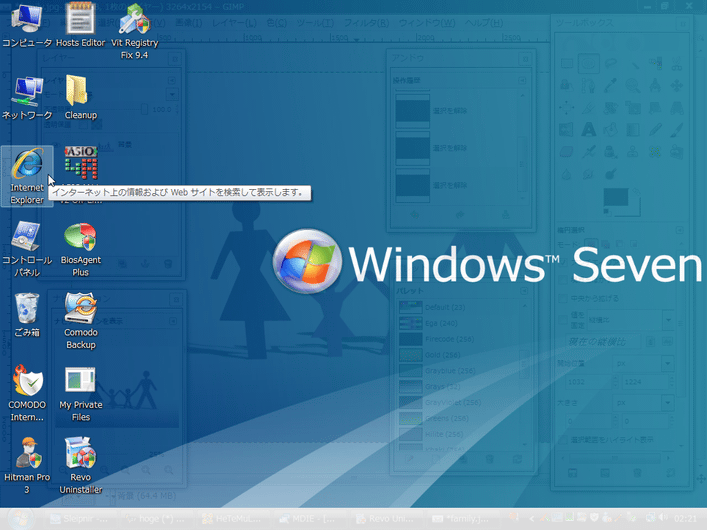Select GIMP Rectangle Select tool in toolbox
This screenshot has height=530, width=707.
pyautogui.click(x=567, y=64)
